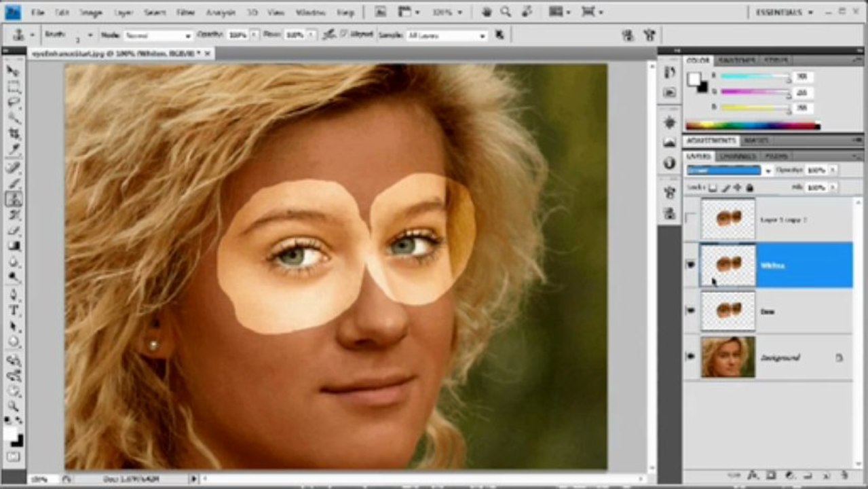Click the color spectrum ramp
This screenshot has height=489, width=868.
click(x=753, y=126)
